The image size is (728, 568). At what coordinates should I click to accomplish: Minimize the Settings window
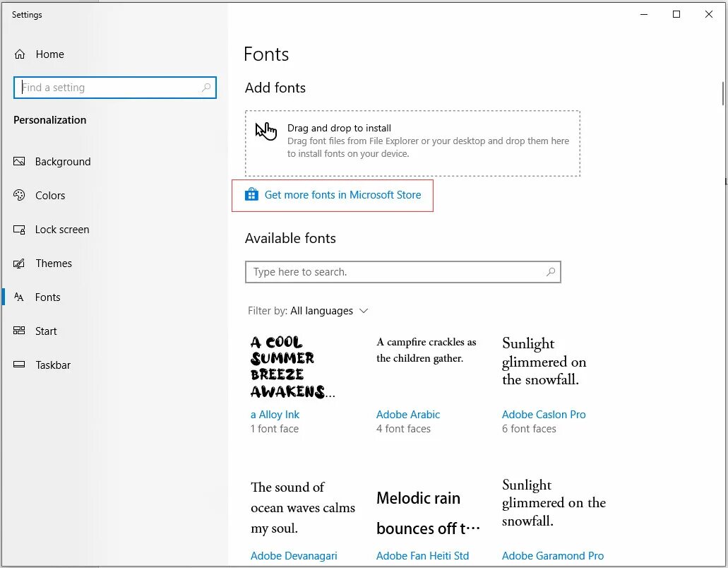(644, 14)
